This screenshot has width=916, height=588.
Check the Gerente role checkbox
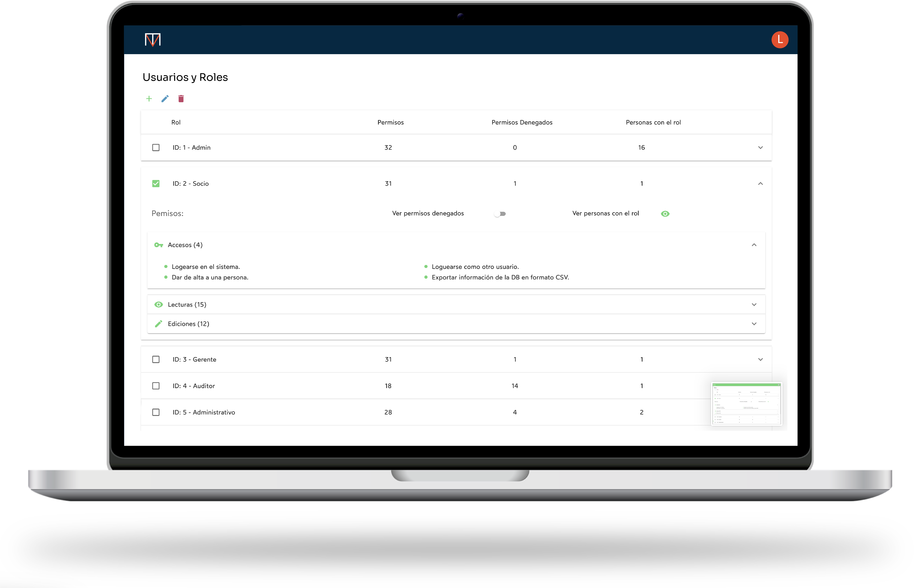click(156, 359)
